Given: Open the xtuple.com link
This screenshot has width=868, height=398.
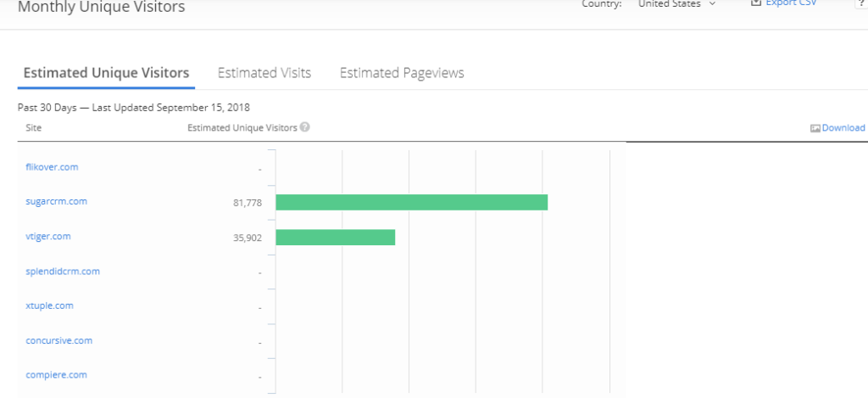Looking at the screenshot, I should pyautogui.click(x=49, y=306).
